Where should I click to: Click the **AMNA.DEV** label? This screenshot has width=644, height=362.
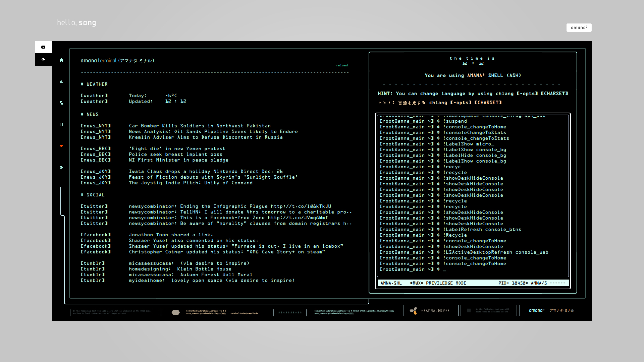(435, 311)
